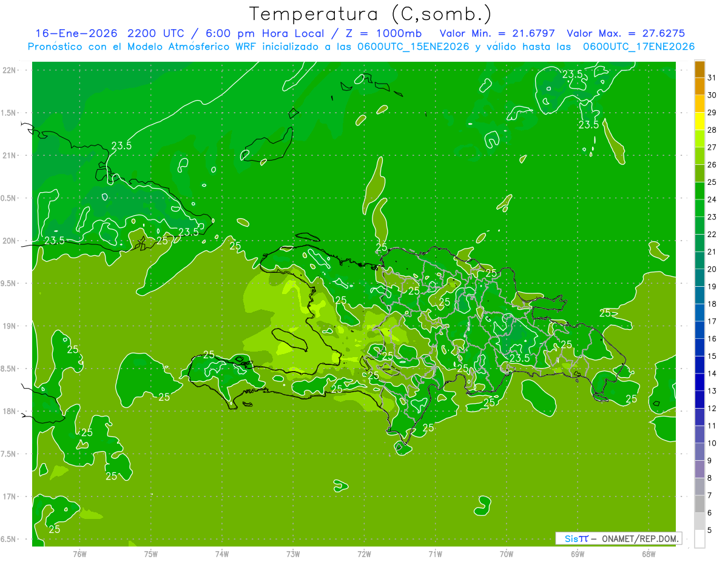
Task: Click the '18N' latitude label
Action: point(9,411)
